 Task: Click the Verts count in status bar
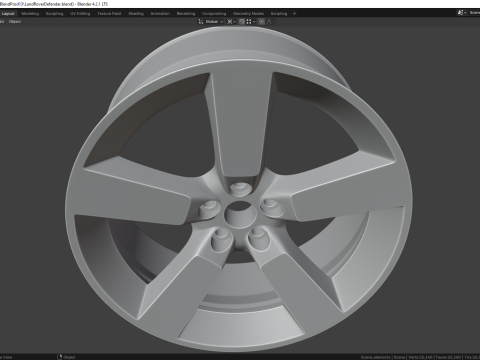tap(420, 357)
